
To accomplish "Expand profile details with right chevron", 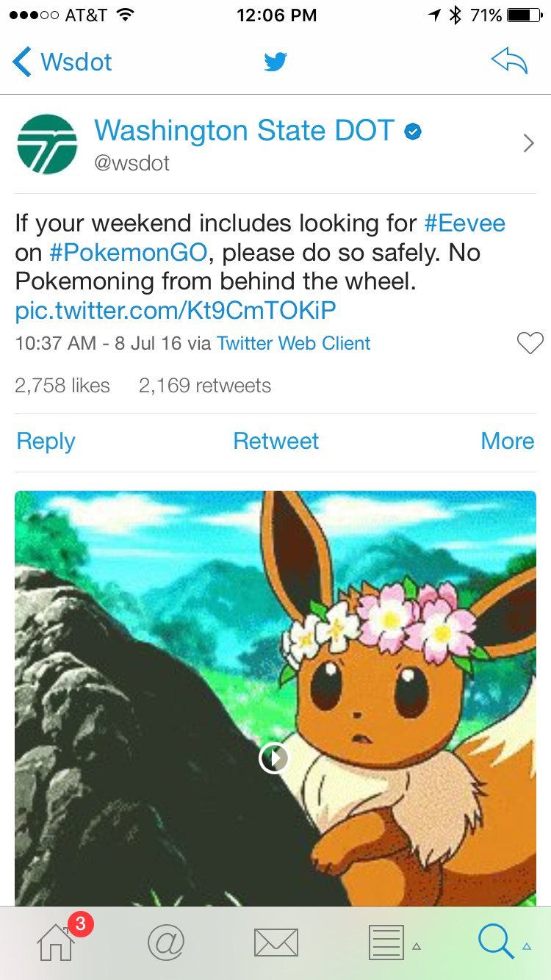I will pyautogui.click(x=528, y=143).
